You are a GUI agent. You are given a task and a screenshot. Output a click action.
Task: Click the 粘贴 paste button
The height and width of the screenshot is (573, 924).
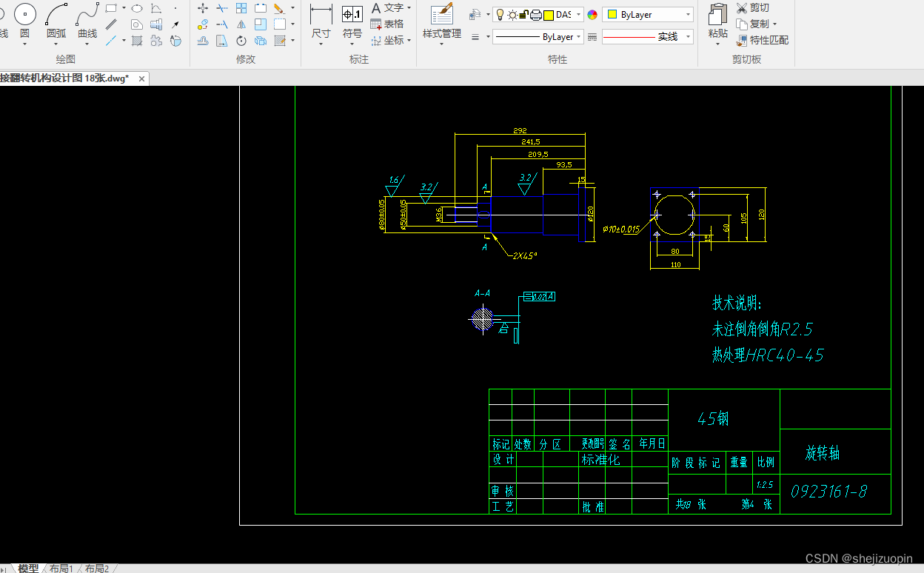717,21
